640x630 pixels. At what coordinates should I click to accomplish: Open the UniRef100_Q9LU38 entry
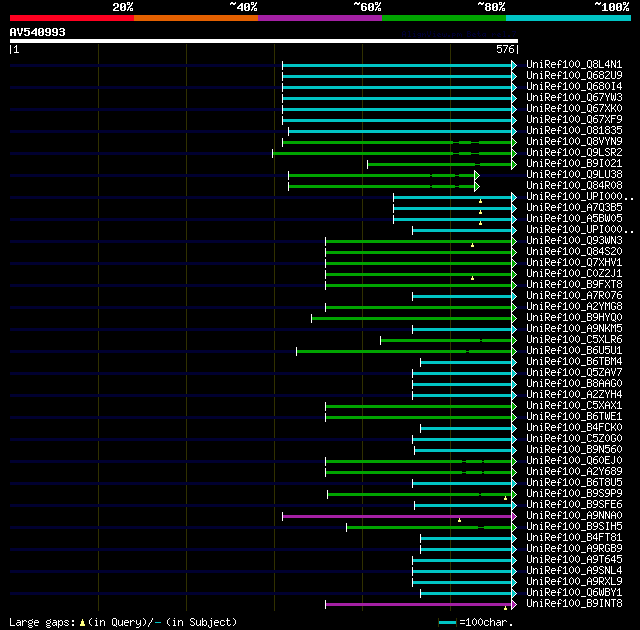(x=574, y=175)
